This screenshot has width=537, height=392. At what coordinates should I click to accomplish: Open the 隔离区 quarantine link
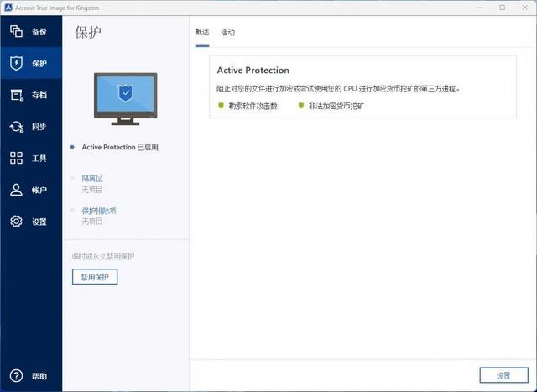tap(92, 178)
